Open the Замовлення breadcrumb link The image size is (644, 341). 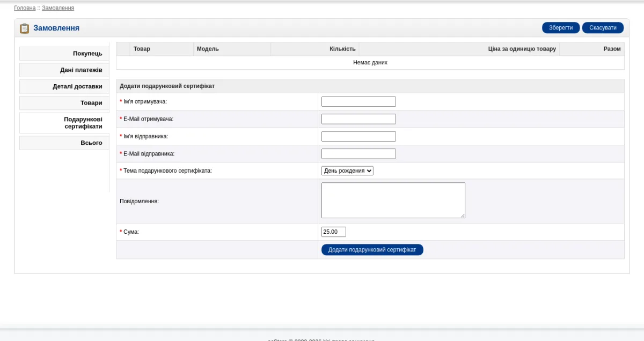[58, 8]
